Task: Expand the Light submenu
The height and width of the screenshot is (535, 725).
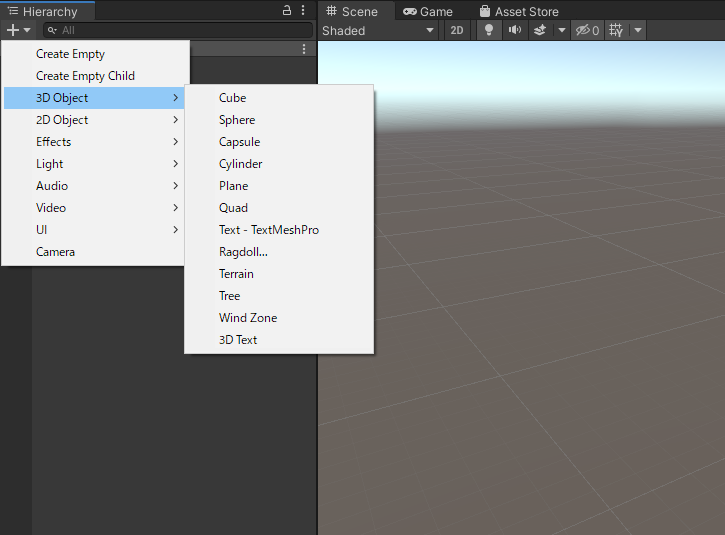Action: pos(94,164)
